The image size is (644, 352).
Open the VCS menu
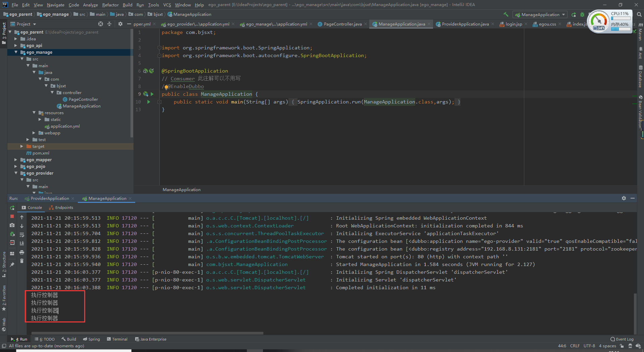point(167,5)
